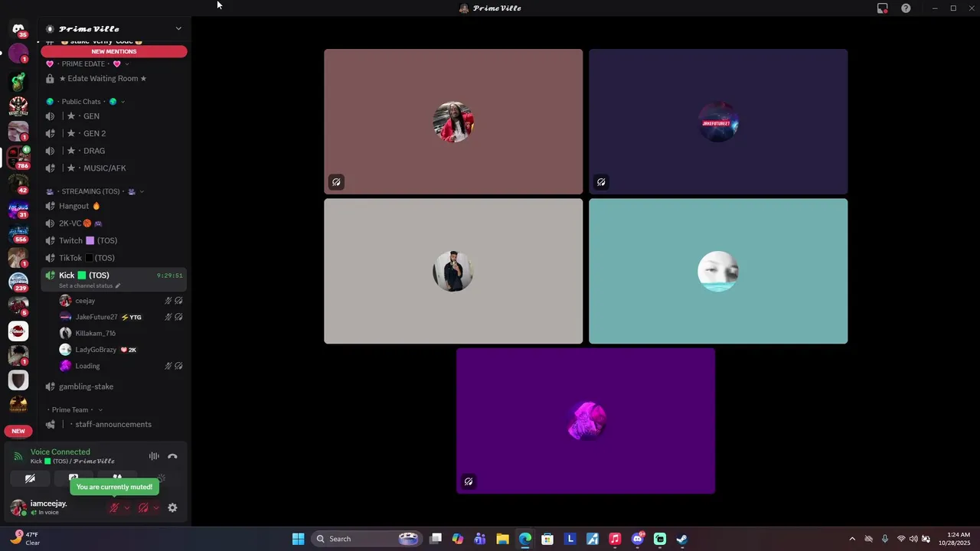Open the server icon with 556 badge
Screen dimensions: 980x551
pos(18,232)
